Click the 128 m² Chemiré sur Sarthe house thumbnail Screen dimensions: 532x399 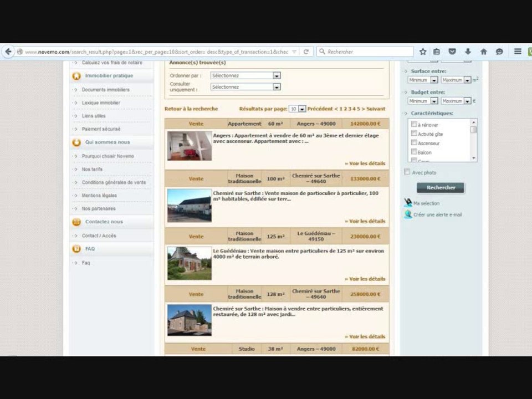(x=190, y=320)
